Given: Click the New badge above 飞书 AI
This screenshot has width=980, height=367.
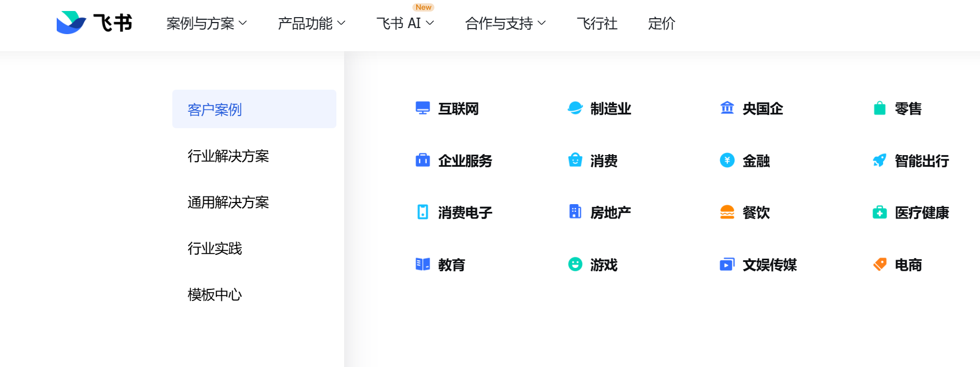Looking at the screenshot, I should coord(423,7).
